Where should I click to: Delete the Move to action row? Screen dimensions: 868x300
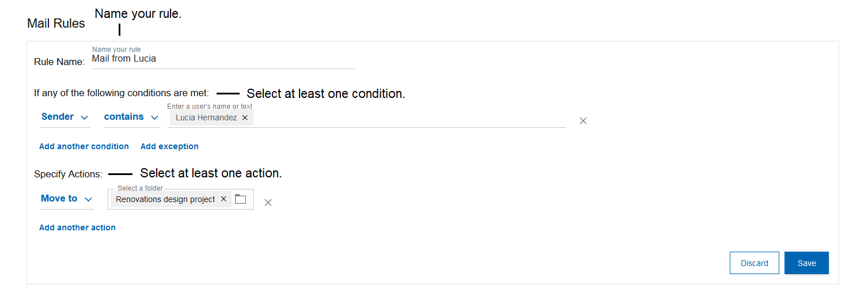(268, 202)
